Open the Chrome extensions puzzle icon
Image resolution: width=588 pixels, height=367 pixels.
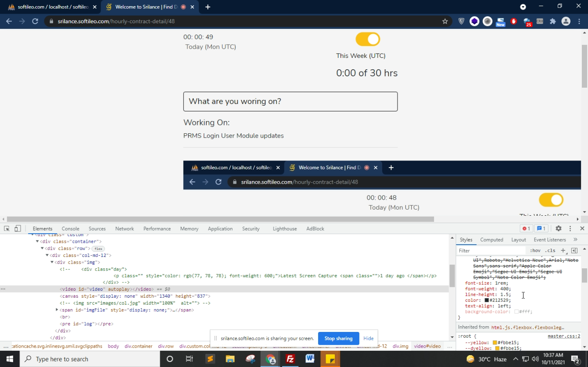point(553,21)
